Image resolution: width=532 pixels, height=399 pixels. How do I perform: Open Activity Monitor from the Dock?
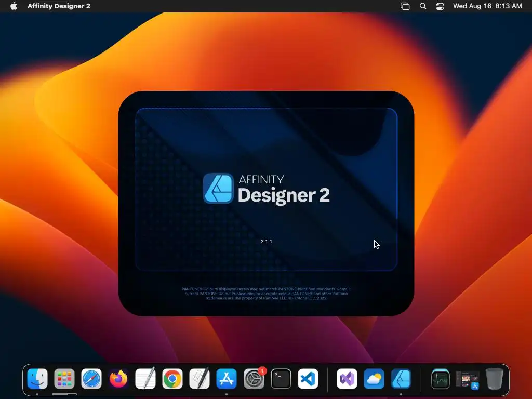441,379
